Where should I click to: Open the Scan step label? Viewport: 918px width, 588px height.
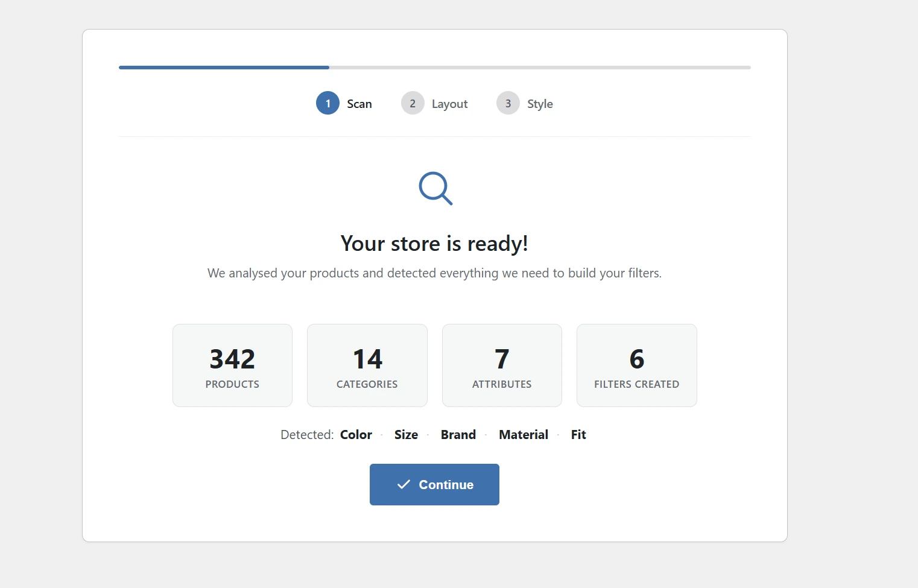[x=359, y=104]
